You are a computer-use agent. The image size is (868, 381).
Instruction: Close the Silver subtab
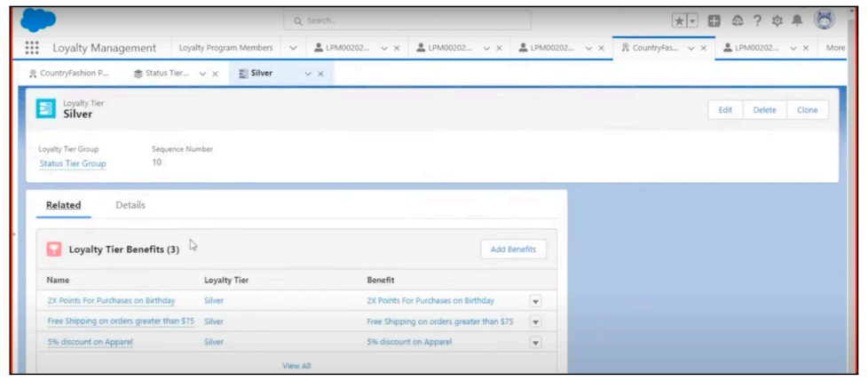tap(321, 74)
